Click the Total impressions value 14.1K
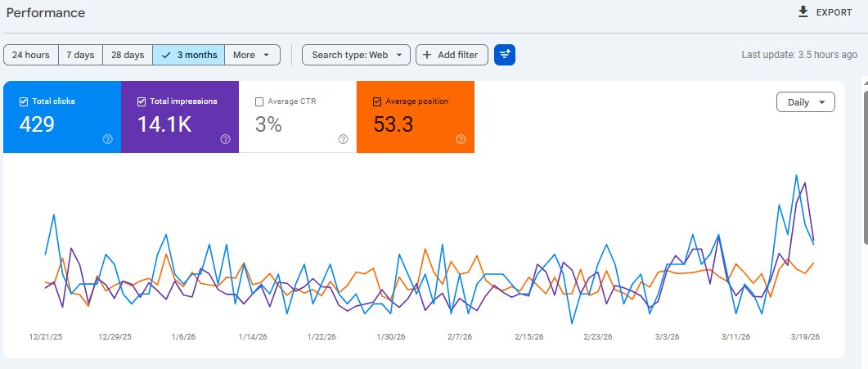 click(x=164, y=124)
